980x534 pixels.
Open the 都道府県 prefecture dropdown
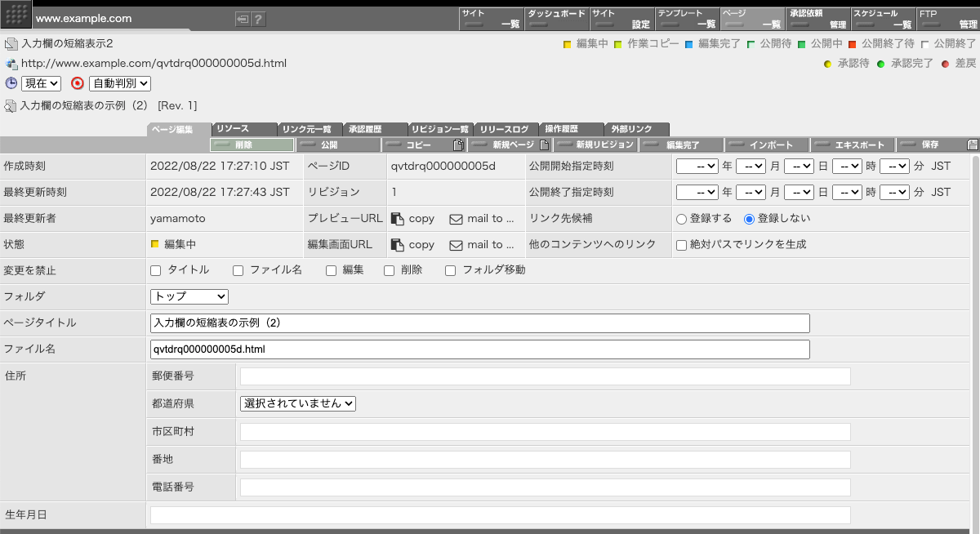tap(297, 403)
